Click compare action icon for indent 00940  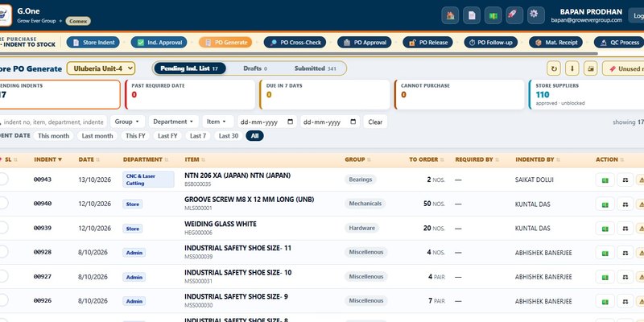click(x=625, y=204)
